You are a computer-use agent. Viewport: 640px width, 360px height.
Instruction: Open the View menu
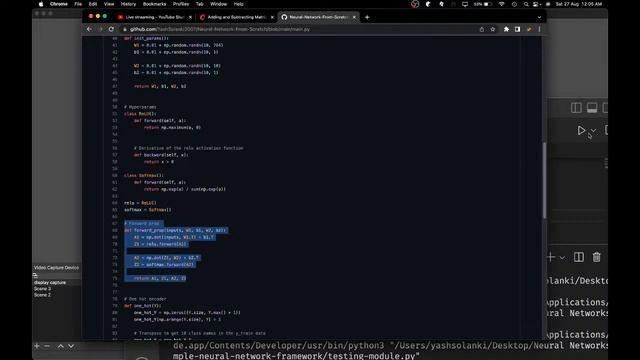tap(109, 4)
